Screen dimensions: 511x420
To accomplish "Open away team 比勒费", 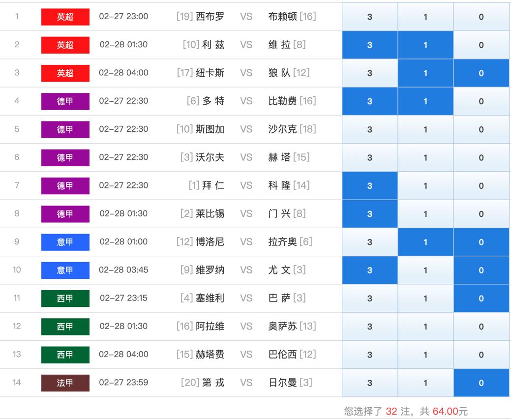I will click(x=282, y=101).
